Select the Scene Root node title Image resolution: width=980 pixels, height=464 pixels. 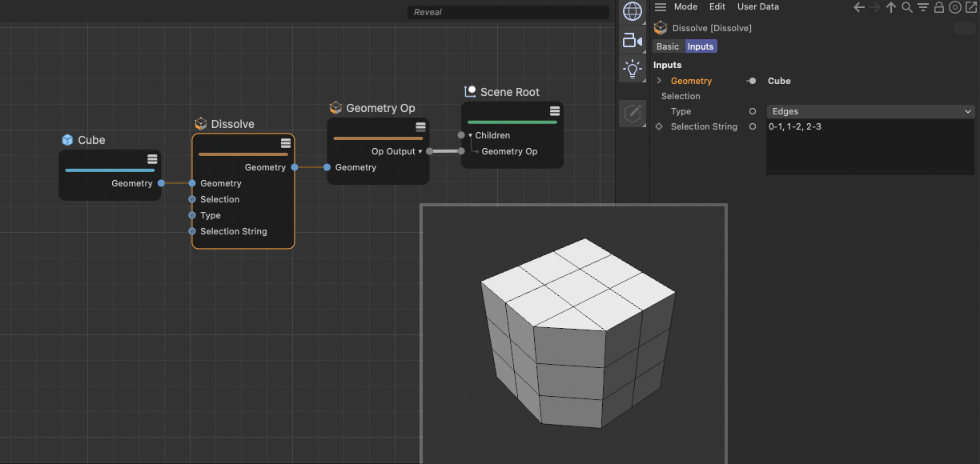pos(510,92)
